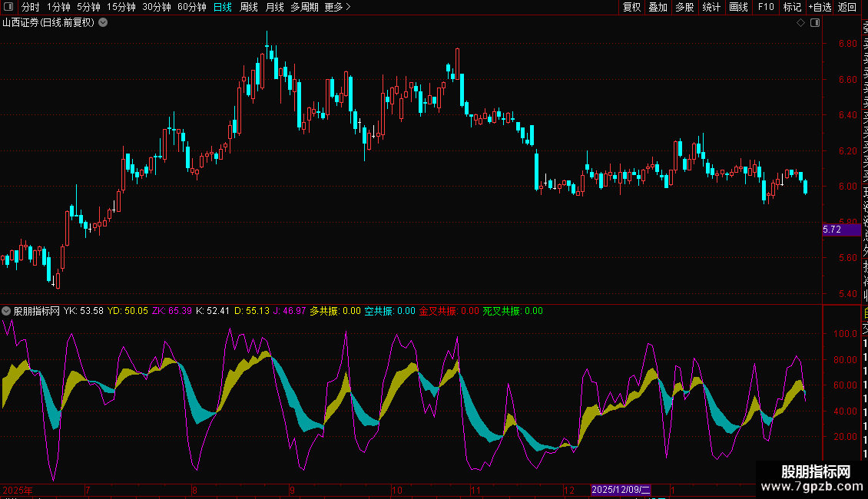
Task: Toggle the right panel icon near diamond
Action: pyautogui.click(x=815, y=23)
